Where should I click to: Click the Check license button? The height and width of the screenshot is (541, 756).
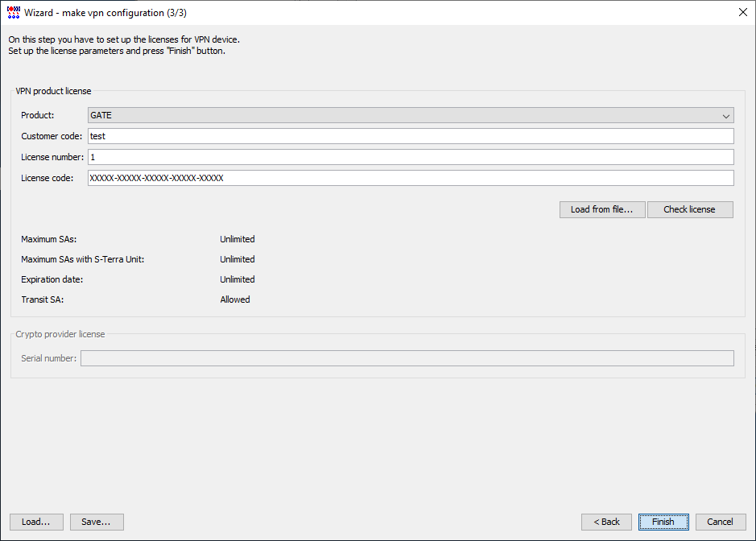(690, 209)
